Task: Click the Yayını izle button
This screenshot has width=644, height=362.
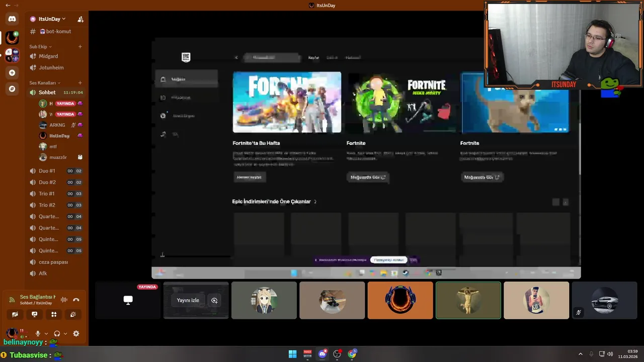Action: click(x=188, y=300)
